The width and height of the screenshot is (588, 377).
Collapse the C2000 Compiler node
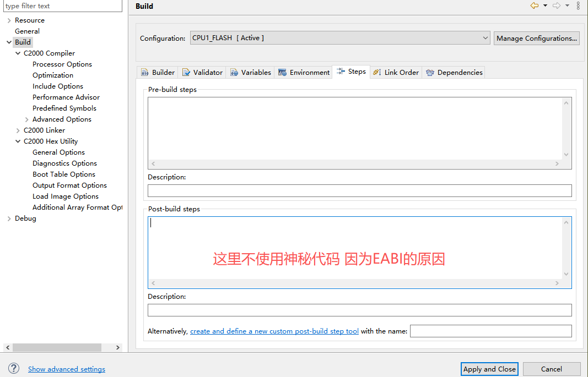[18, 53]
